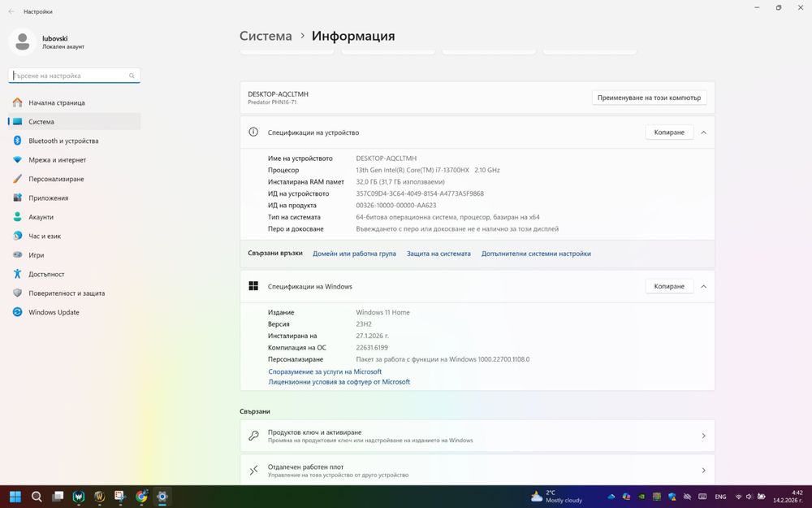Click the search magnifier in settings box
Screen dimensions: 812x508
(132, 76)
